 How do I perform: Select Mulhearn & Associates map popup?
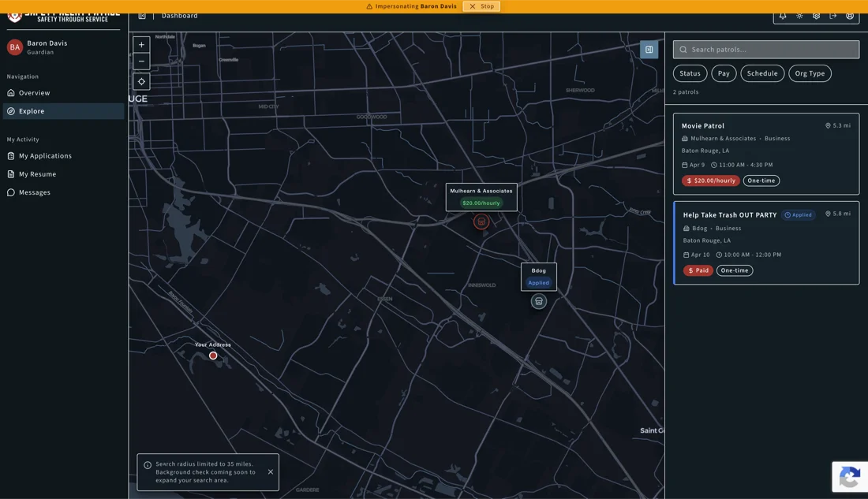tap(481, 197)
